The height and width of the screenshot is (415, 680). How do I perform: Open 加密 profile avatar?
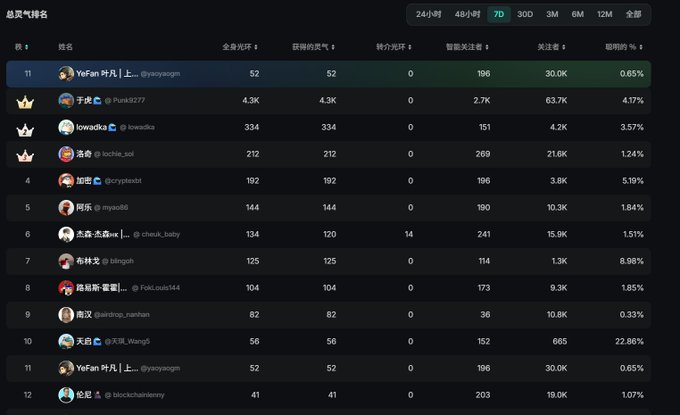(66, 181)
